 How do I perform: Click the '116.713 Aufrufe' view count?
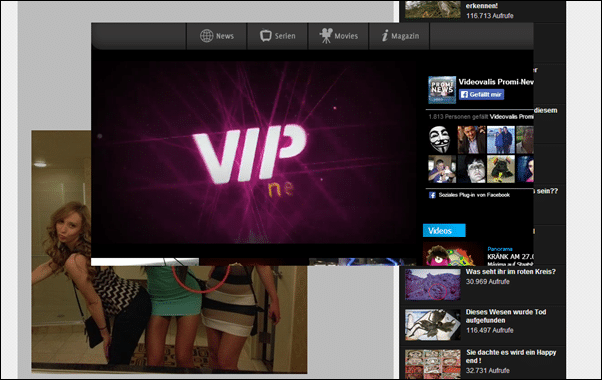490,16
